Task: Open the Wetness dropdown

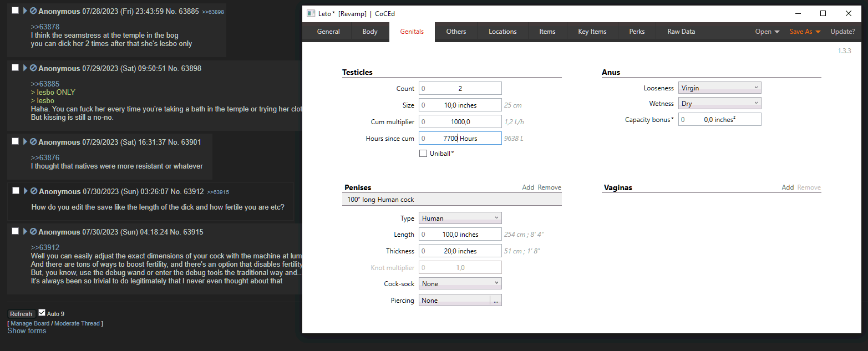Action: coord(719,104)
